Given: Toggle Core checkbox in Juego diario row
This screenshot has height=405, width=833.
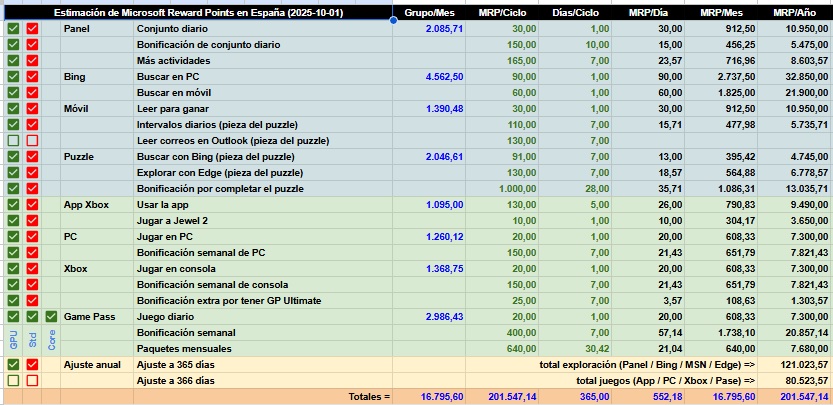Looking at the screenshot, I should [x=51, y=317].
